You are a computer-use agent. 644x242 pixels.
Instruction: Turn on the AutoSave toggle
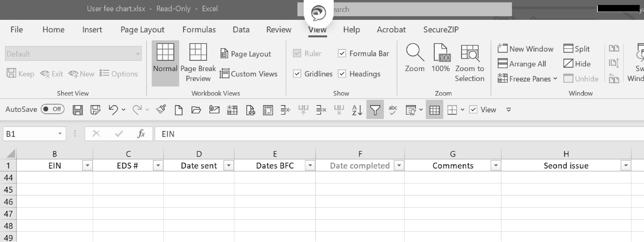pyautogui.click(x=53, y=109)
